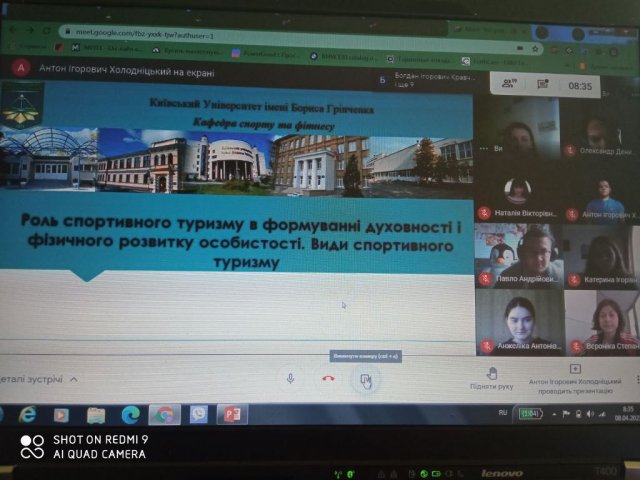Screen dimensions: 640x480
Task: Turn on the camera toggle button
Action: pyautogui.click(x=366, y=379)
